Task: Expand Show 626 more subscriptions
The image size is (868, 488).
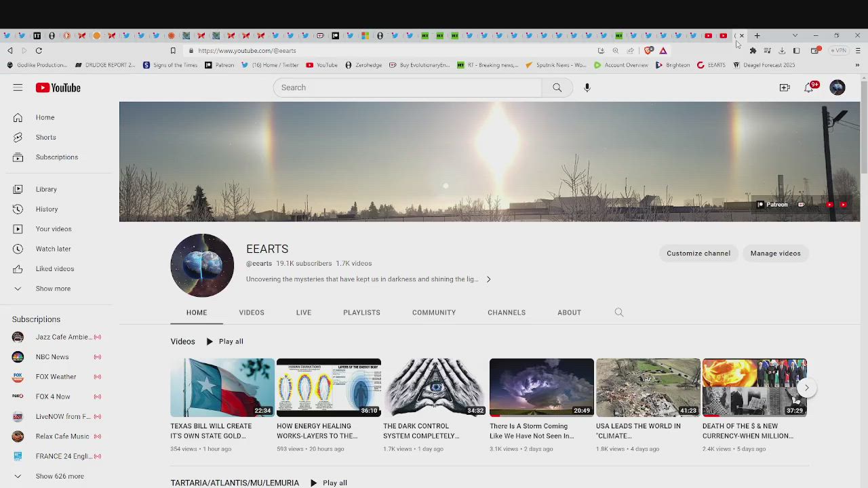Action: tap(60, 476)
